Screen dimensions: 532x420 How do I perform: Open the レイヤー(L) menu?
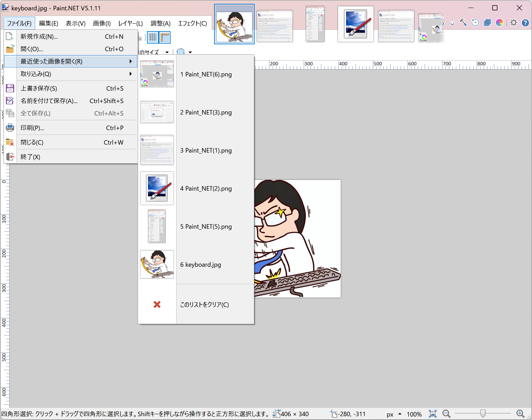130,23
